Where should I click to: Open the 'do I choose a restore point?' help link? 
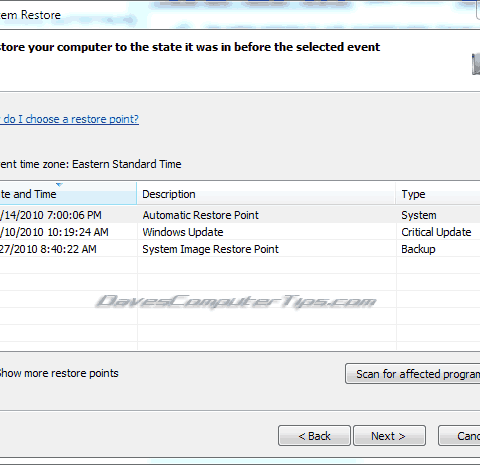[x=69, y=119]
